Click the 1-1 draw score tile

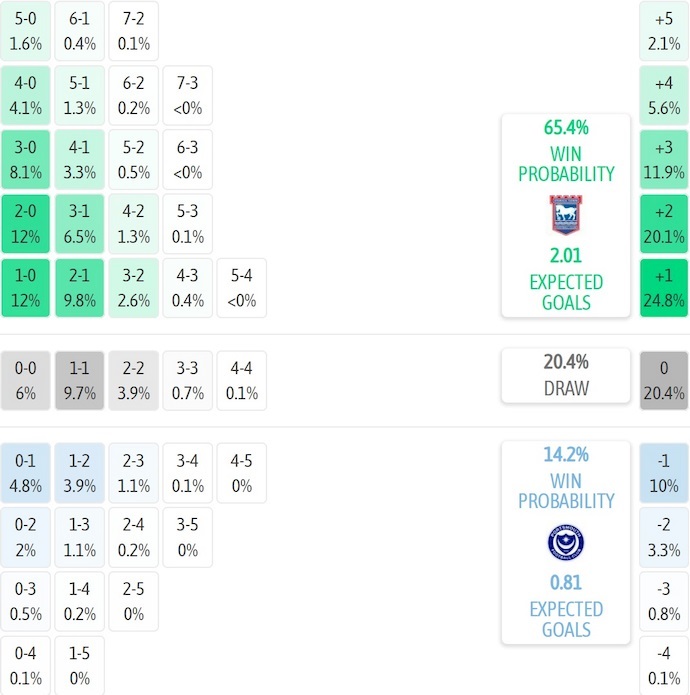coord(80,380)
